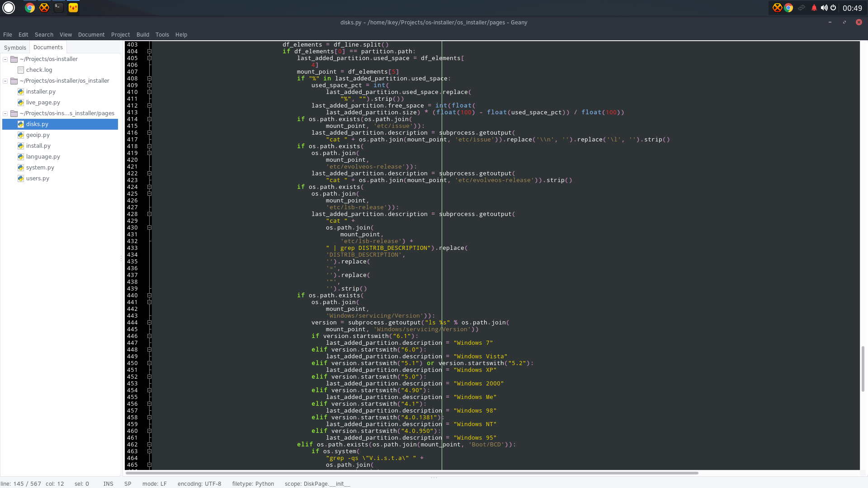
Task: Fold the code block at line 424
Action: pos(149,187)
